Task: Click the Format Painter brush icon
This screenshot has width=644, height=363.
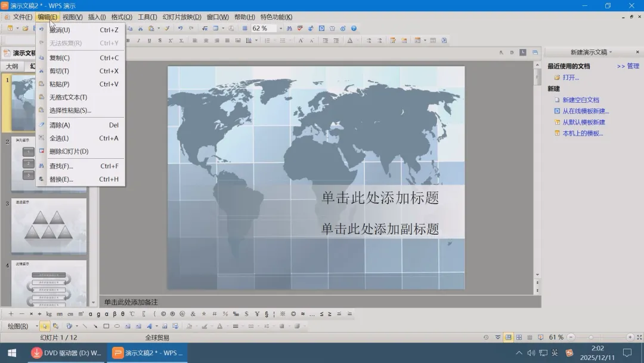Action: [x=167, y=29]
